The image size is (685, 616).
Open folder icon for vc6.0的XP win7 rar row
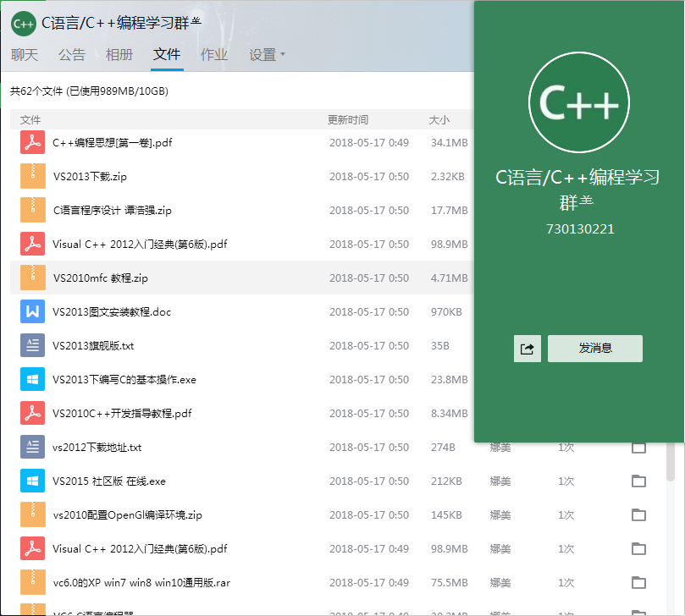click(x=638, y=582)
